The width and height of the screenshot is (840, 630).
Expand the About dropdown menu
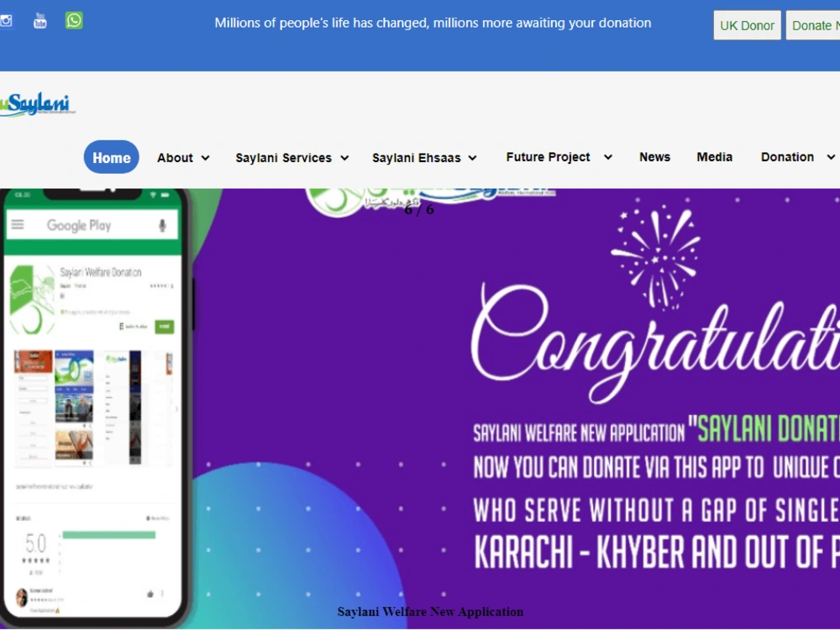(x=182, y=158)
